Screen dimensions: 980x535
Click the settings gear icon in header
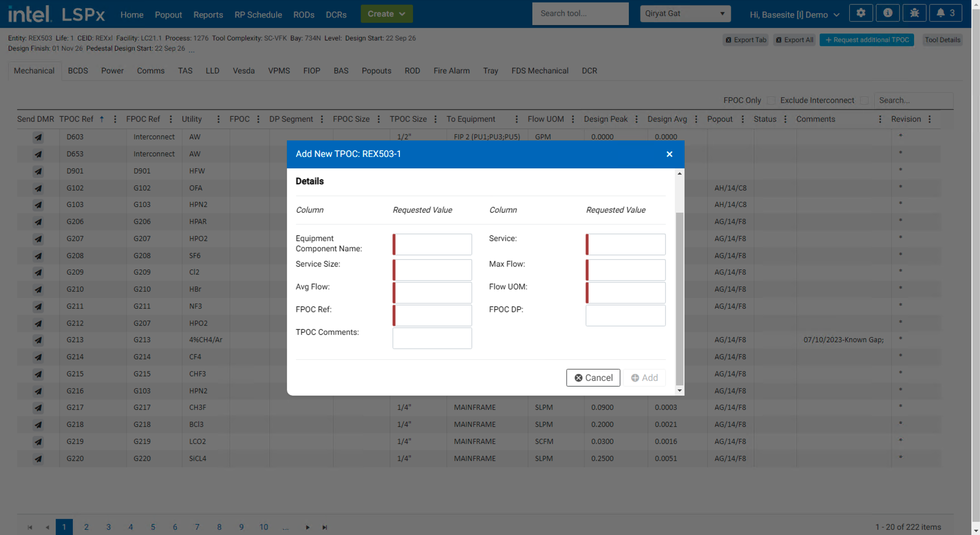[x=861, y=13]
